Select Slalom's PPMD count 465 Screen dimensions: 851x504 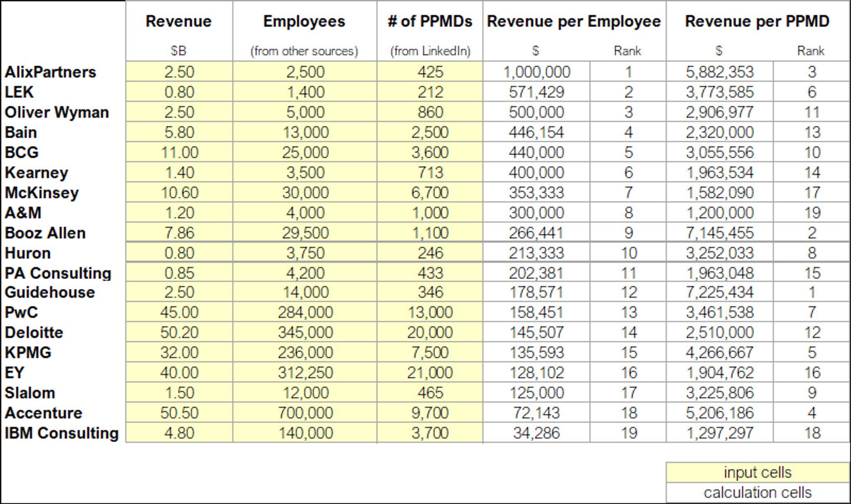430,393
